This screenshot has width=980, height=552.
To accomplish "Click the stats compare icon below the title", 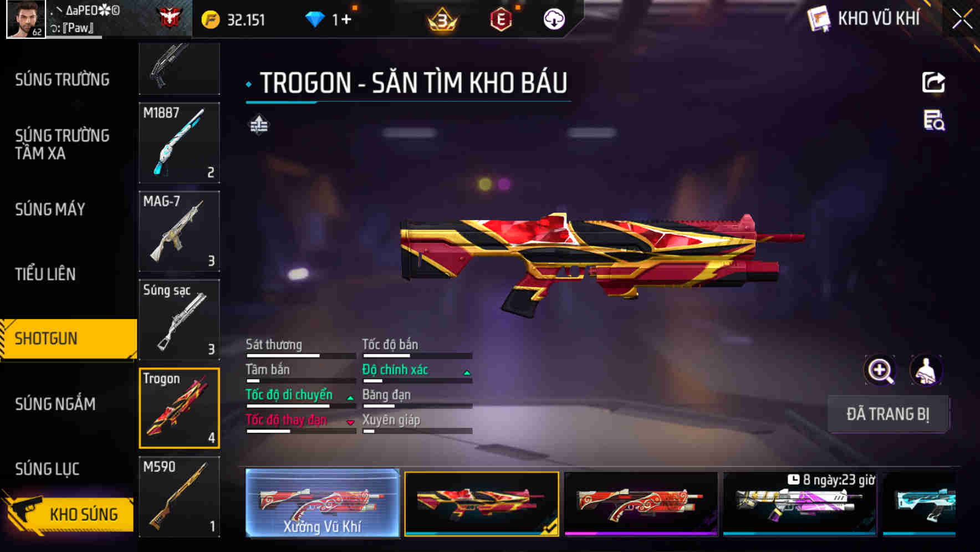I will tap(259, 125).
